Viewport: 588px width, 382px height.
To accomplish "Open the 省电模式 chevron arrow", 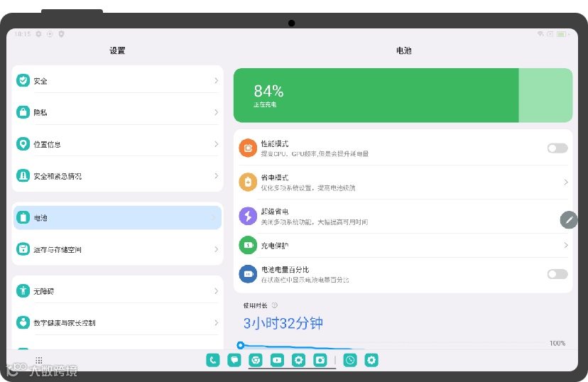I will coord(566,182).
